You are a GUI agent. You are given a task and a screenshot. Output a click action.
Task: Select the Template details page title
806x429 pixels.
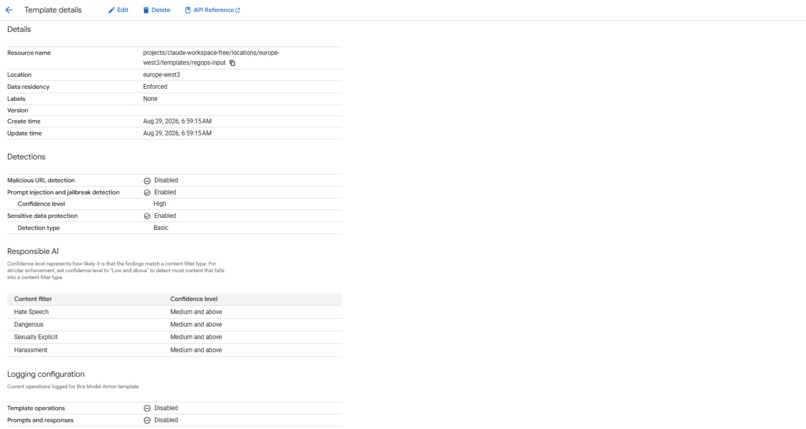pyautogui.click(x=53, y=10)
